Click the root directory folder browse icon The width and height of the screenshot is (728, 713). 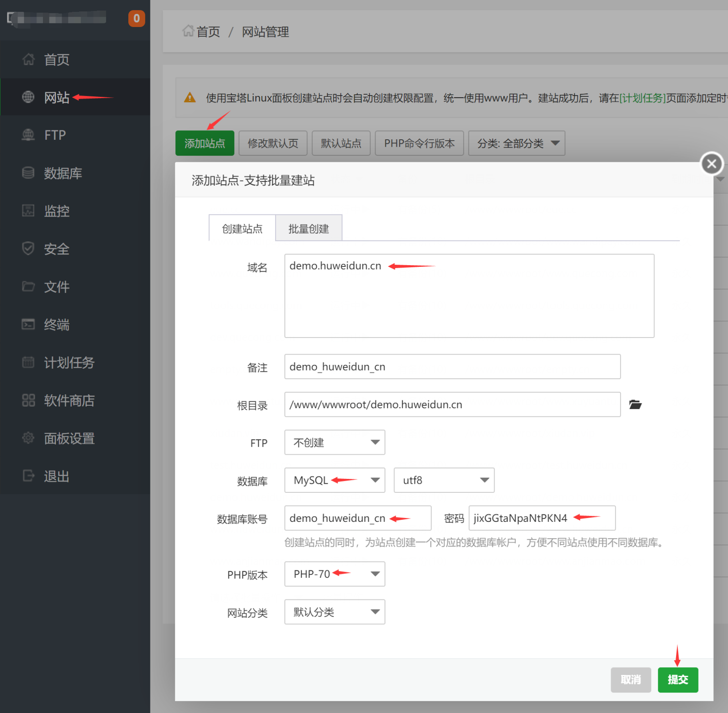[635, 405]
